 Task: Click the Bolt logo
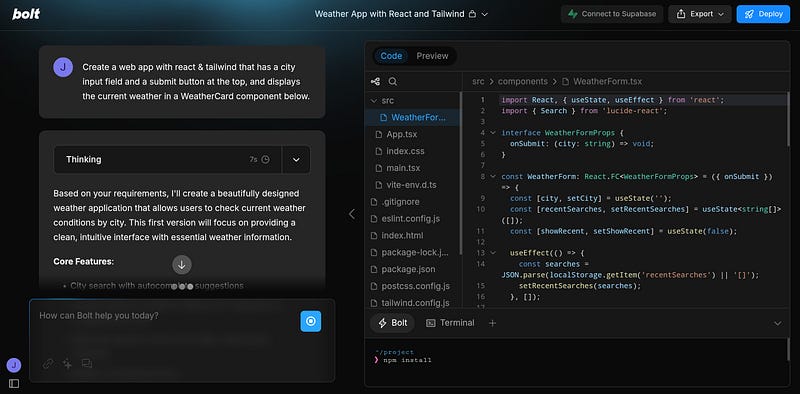coord(26,14)
